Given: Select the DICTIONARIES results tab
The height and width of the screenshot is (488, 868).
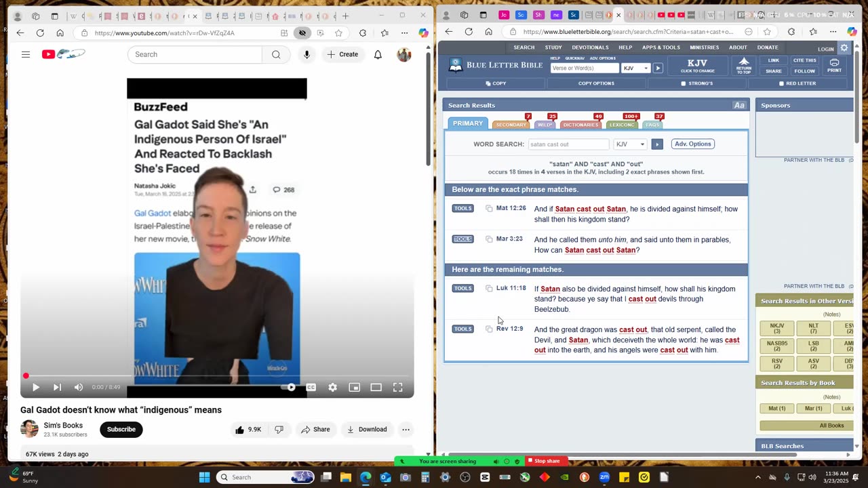Looking at the screenshot, I should click(580, 125).
